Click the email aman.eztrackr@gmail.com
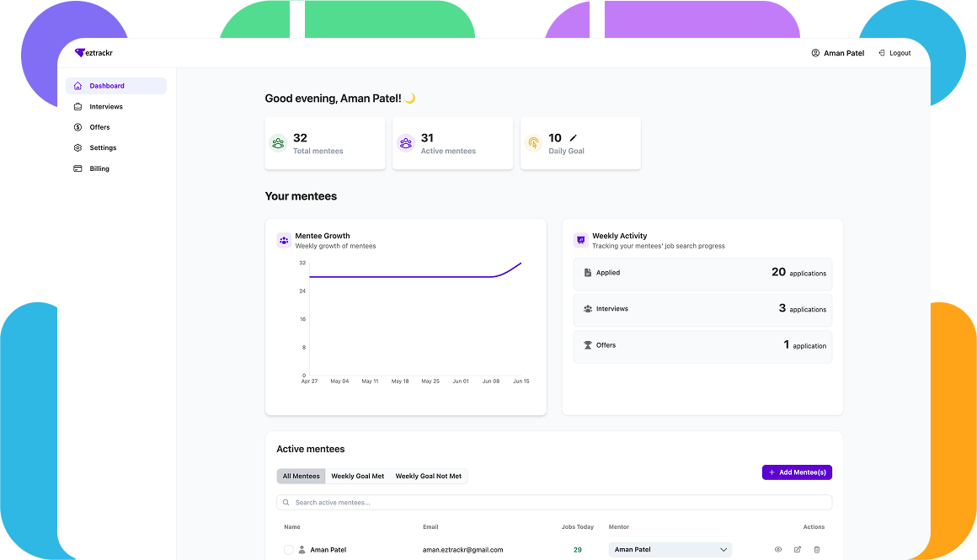The height and width of the screenshot is (560, 977). 463,550
